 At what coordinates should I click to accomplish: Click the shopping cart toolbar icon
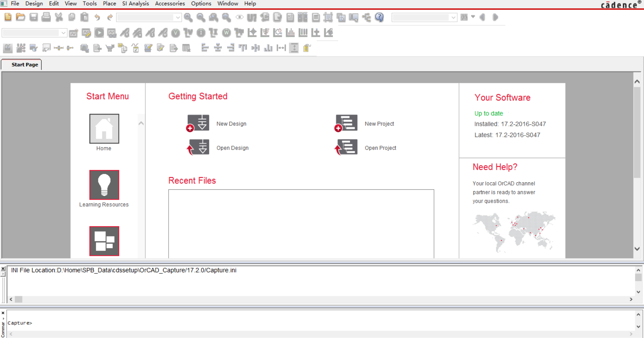tap(110, 48)
